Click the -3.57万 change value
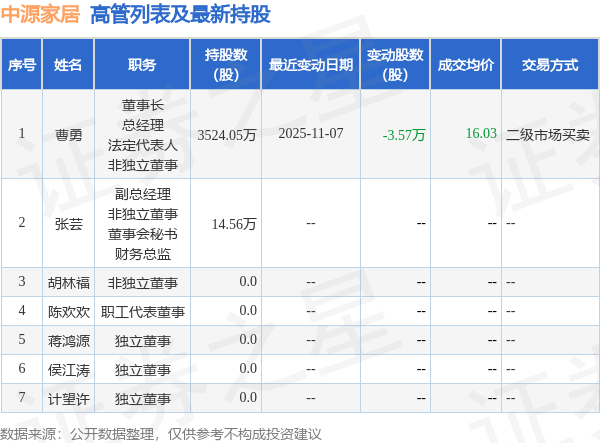 404,135
